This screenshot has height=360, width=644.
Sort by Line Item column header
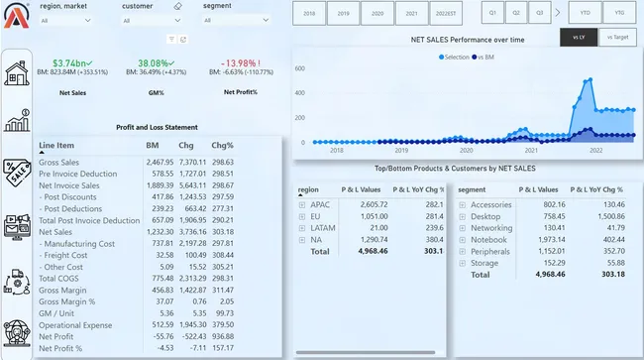(x=56, y=146)
